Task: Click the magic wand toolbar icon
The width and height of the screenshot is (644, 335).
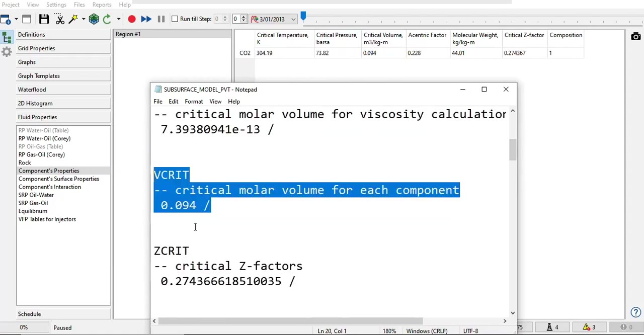Action: pos(73,19)
